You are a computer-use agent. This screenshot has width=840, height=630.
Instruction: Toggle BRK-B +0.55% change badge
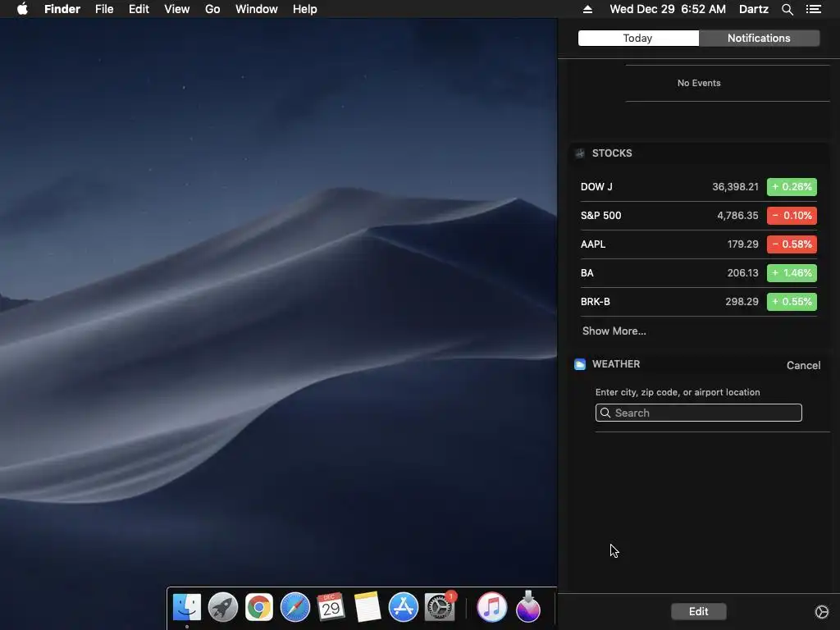click(x=792, y=302)
